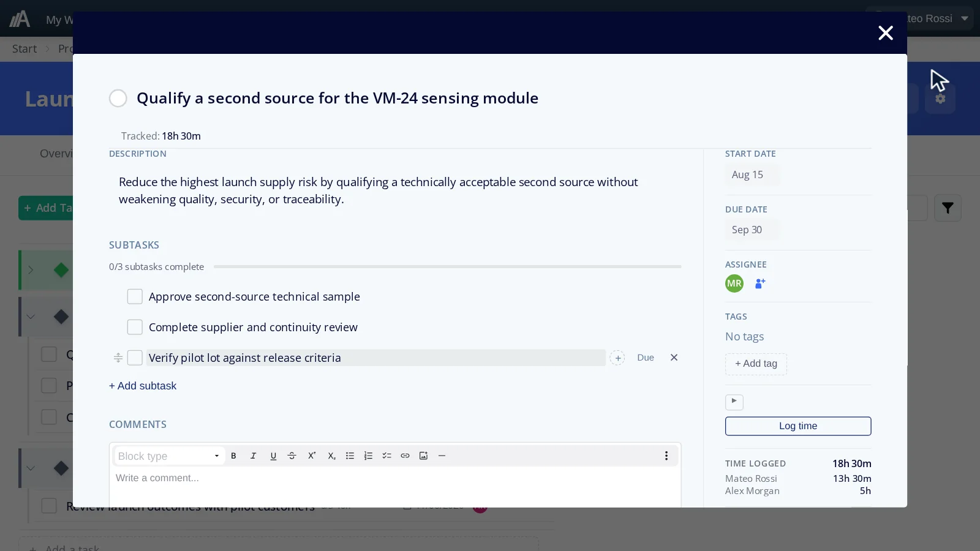The image size is (980, 551).
Task: Underline text in comment editor
Action: 273,455
